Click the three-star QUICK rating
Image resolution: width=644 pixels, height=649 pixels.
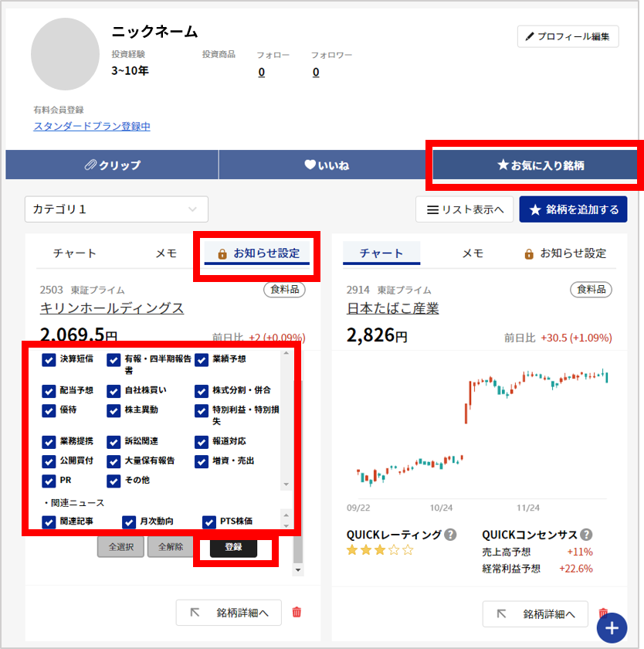[x=380, y=550]
